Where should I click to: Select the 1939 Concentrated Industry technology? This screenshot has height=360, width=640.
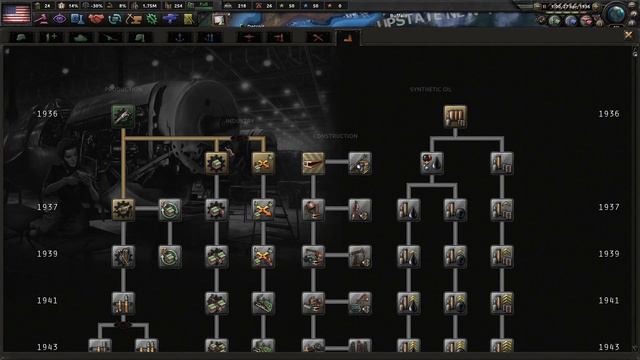tap(216, 256)
